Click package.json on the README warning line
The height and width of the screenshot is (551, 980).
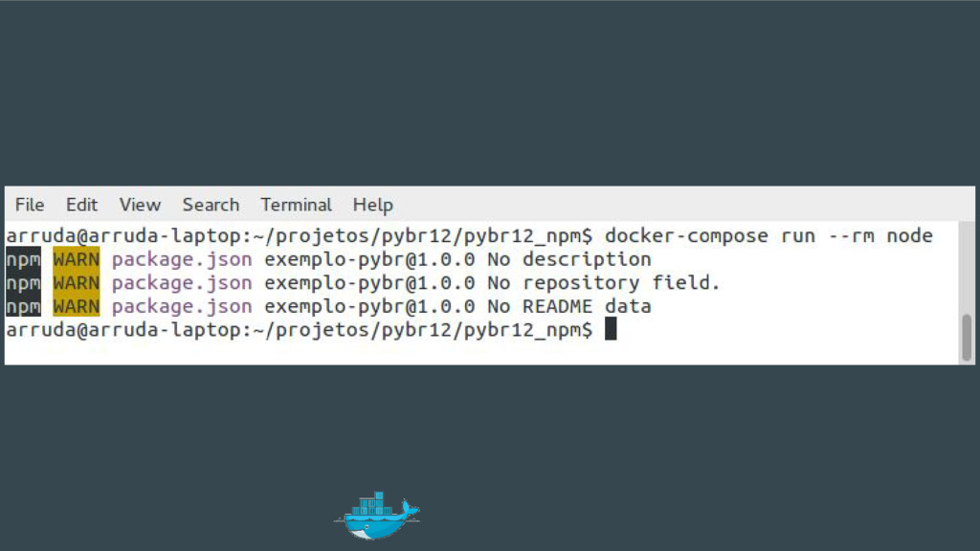tap(182, 307)
